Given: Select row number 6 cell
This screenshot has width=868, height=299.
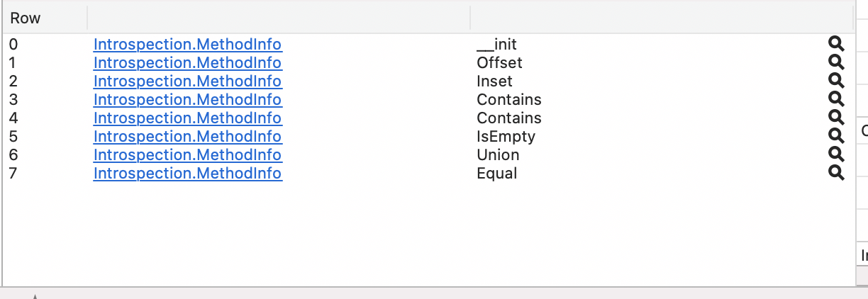Looking at the screenshot, I should 13,155.
